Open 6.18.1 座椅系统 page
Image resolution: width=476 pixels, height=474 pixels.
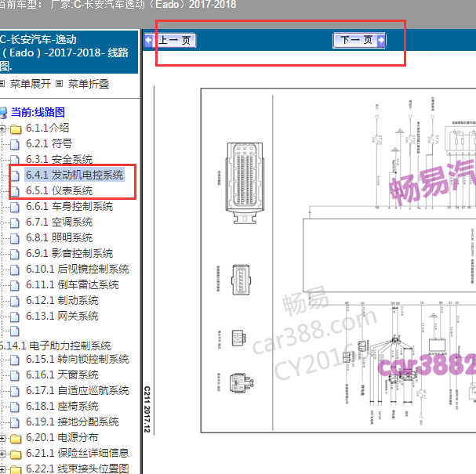[62, 407]
